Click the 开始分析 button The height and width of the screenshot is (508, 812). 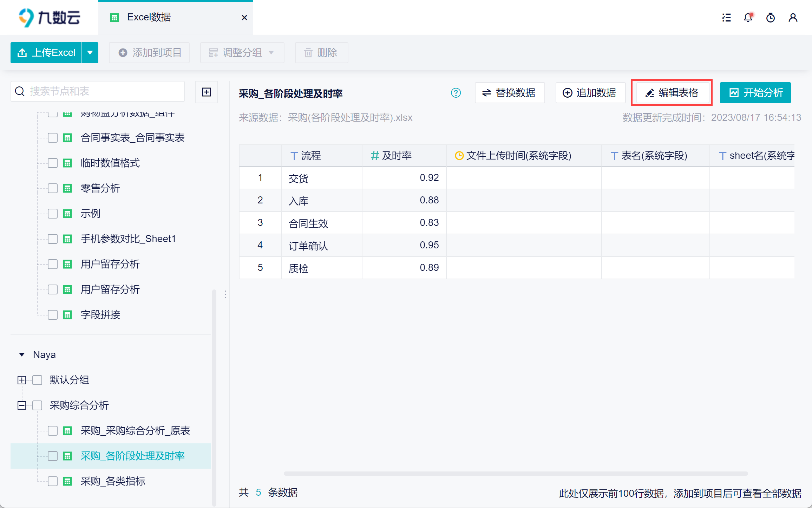[x=755, y=93]
